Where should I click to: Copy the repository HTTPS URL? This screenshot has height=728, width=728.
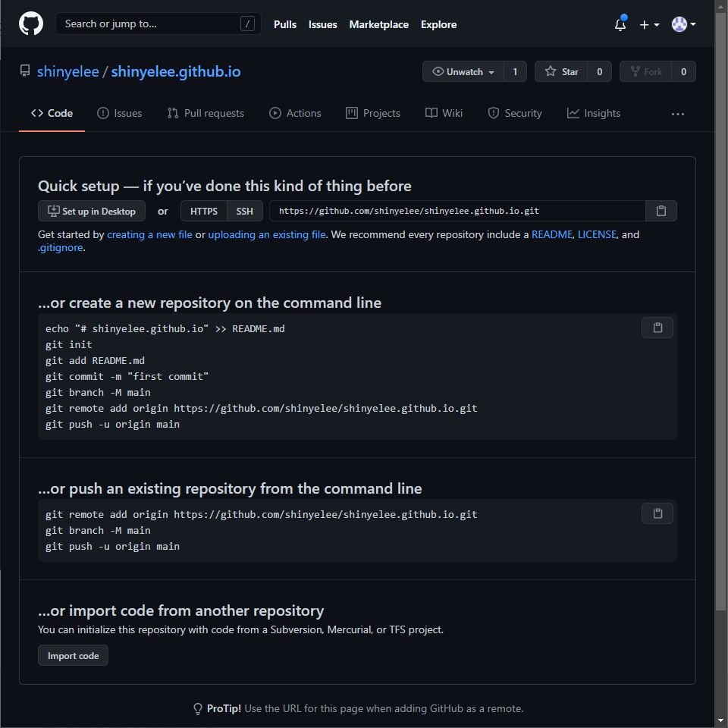(661, 211)
